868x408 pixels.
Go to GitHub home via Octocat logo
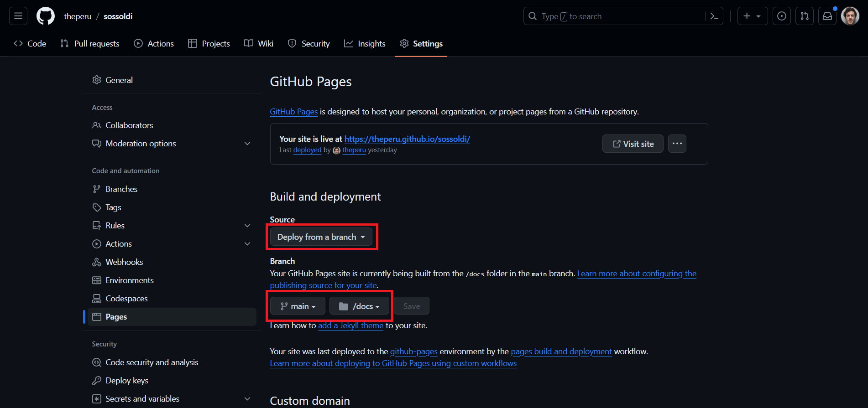(46, 16)
